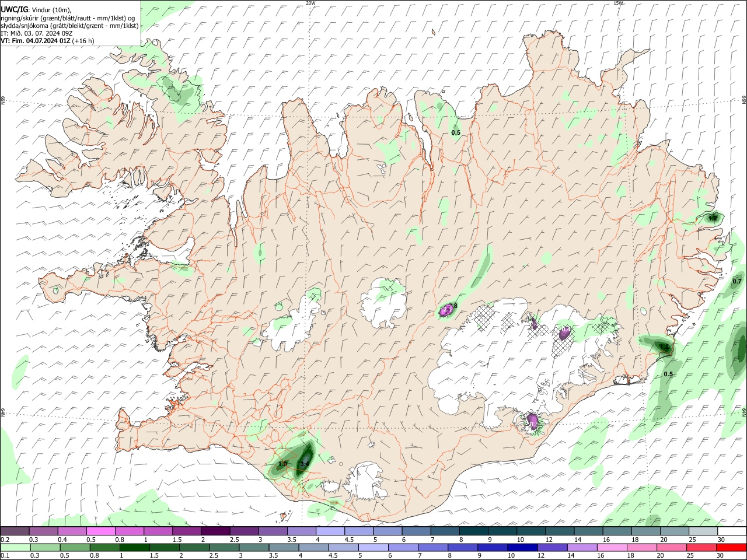This screenshot has width=747, height=560.
Task: Click the 0.5 rainfall value off the southeast coast
Action: pos(668,374)
